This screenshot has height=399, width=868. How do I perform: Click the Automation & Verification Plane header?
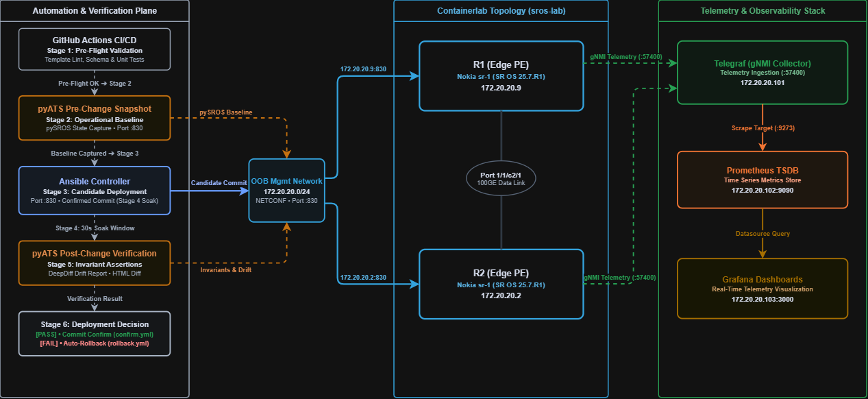pos(95,10)
